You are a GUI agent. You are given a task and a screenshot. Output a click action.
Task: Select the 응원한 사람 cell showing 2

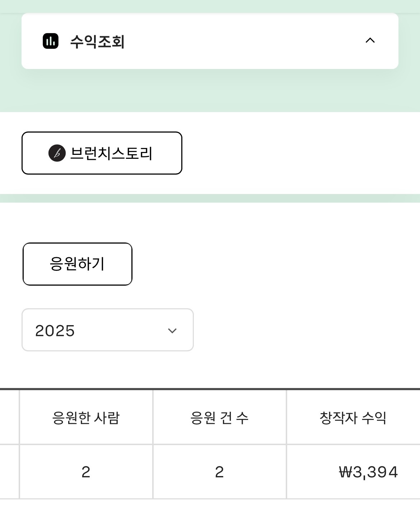[x=86, y=472]
